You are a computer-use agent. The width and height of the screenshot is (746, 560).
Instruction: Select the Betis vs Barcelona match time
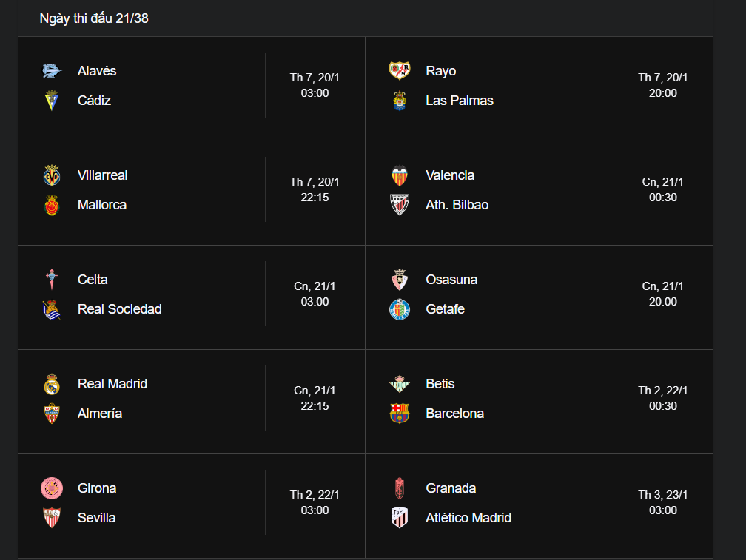pos(663,398)
